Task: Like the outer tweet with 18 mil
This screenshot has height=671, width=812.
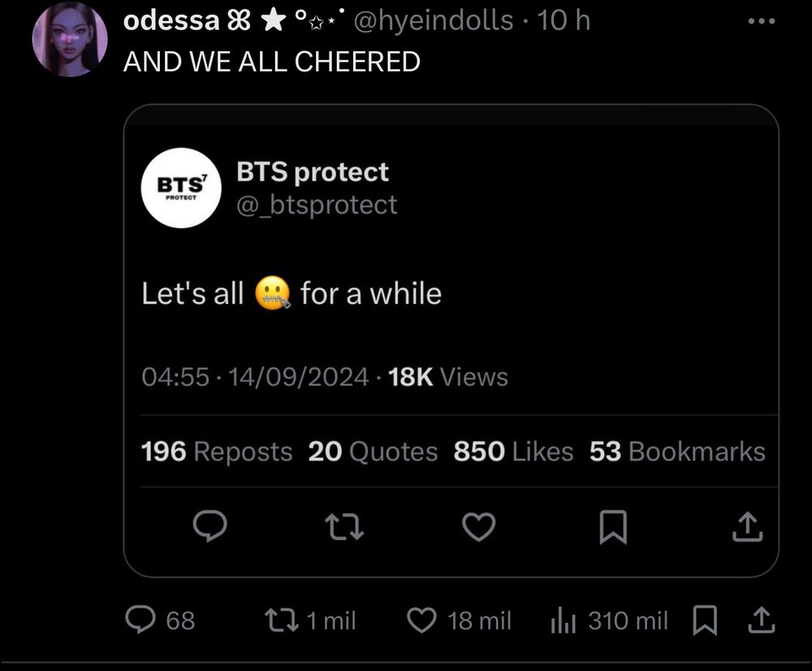Action: (x=421, y=621)
